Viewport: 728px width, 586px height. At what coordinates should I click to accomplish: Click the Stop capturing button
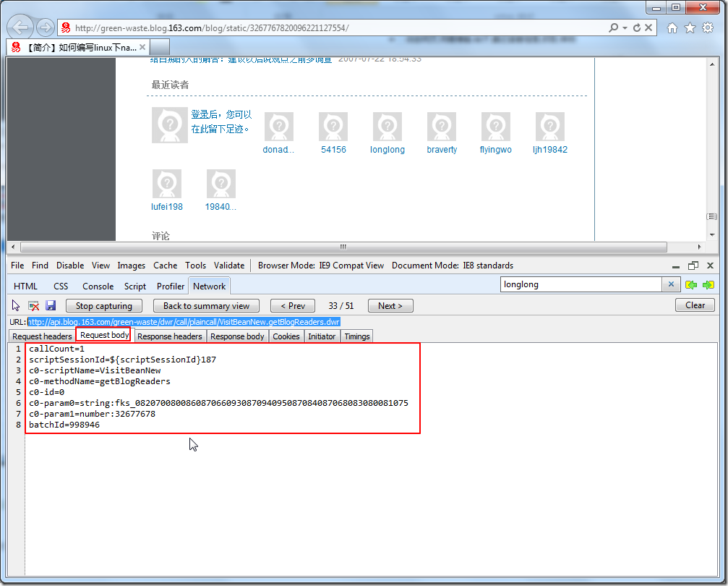pyautogui.click(x=104, y=306)
